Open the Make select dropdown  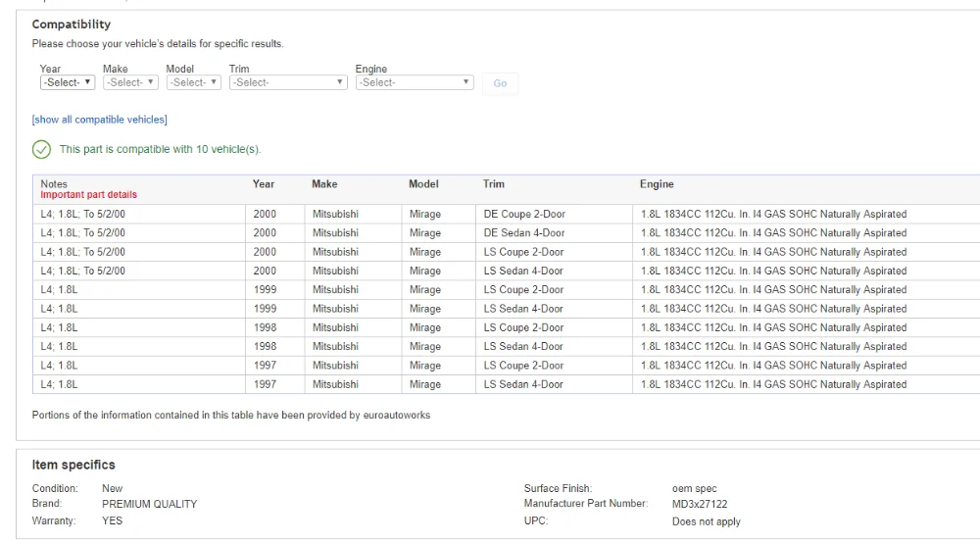pyautogui.click(x=130, y=82)
